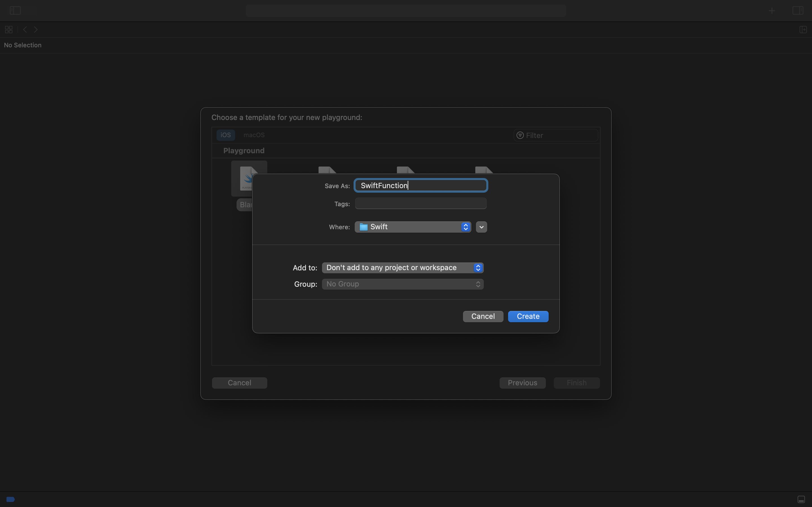Click the Previous button
The image size is (812, 507).
(522, 383)
